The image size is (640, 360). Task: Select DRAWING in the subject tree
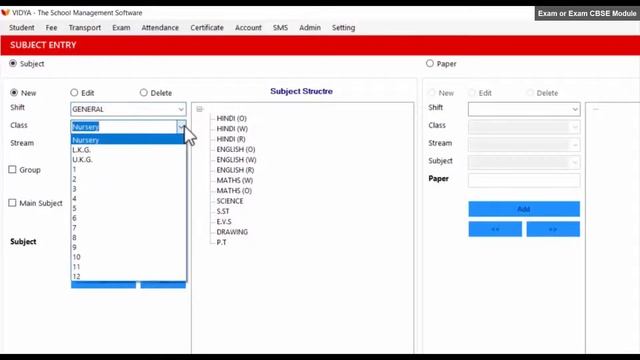[232, 232]
